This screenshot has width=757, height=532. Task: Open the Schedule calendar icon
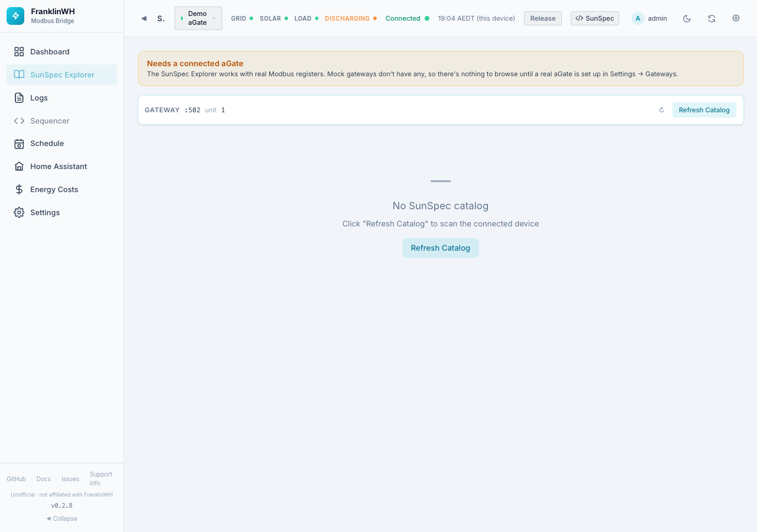pyautogui.click(x=19, y=144)
